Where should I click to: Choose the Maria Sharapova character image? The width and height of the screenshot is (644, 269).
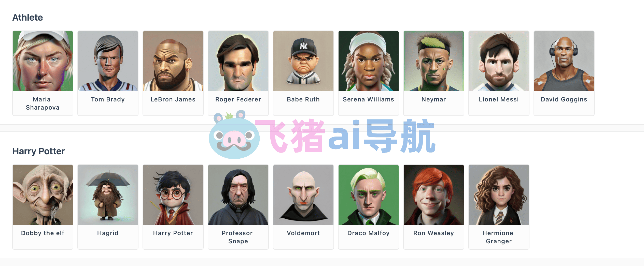[x=43, y=61]
